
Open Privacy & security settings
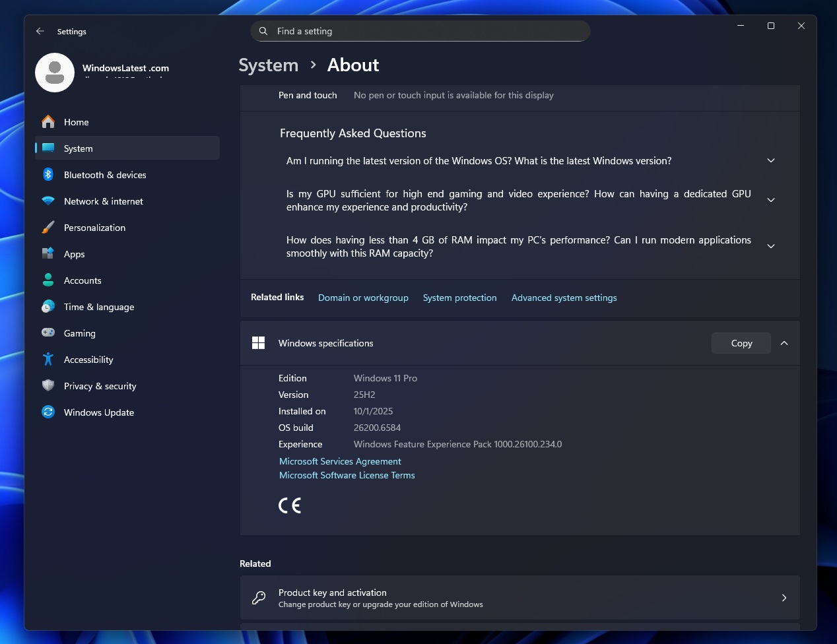pos(99,386)
